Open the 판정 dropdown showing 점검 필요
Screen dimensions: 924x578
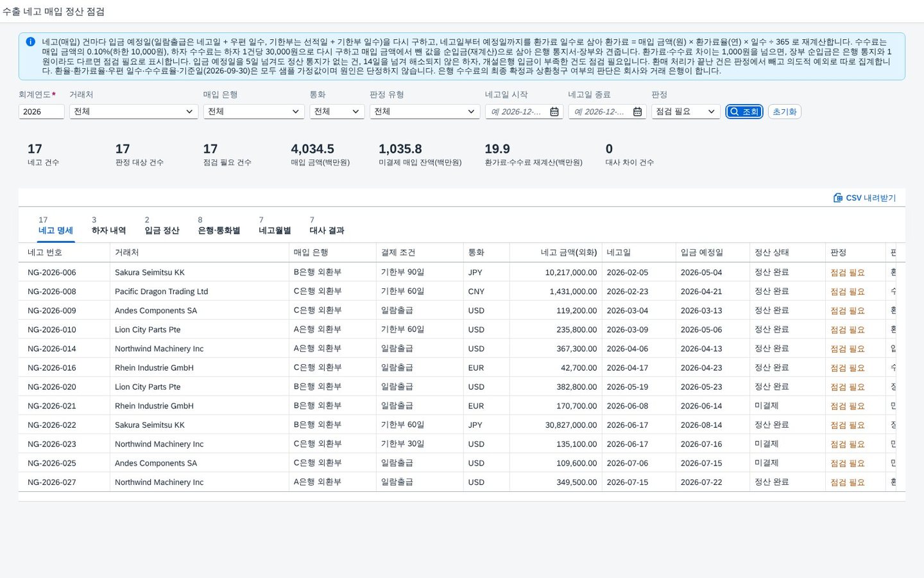pos(685,112)
